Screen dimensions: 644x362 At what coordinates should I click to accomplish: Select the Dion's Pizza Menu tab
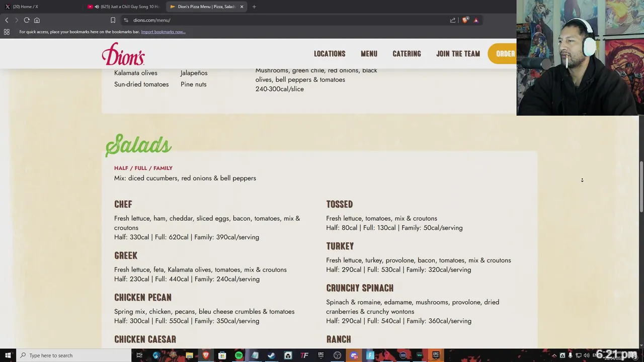pyautogui.click(x=206, y=7)
